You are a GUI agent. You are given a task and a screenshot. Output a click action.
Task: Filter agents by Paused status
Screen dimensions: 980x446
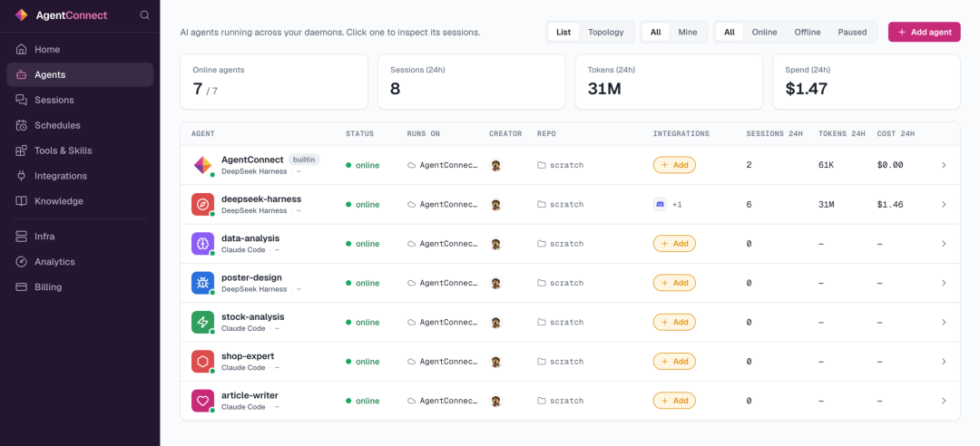point(852,32)
